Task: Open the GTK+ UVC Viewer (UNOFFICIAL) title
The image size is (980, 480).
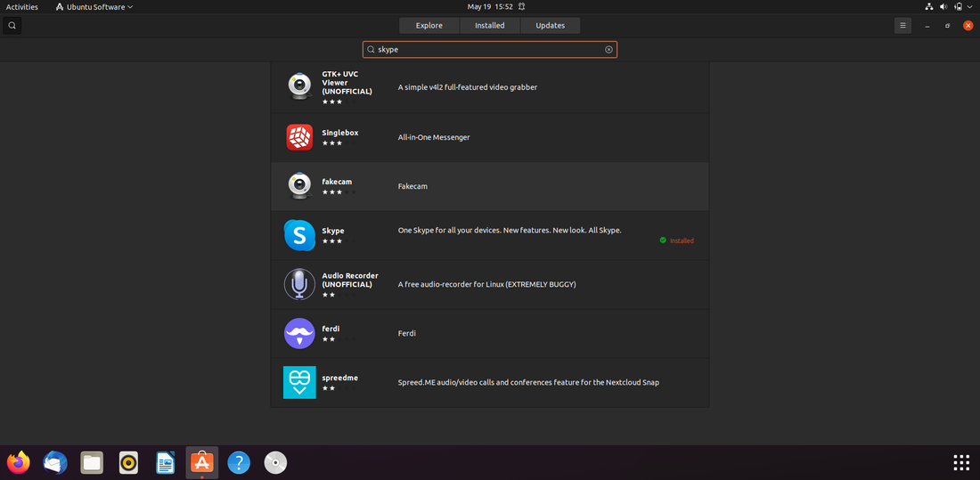Action: point(347,83)
